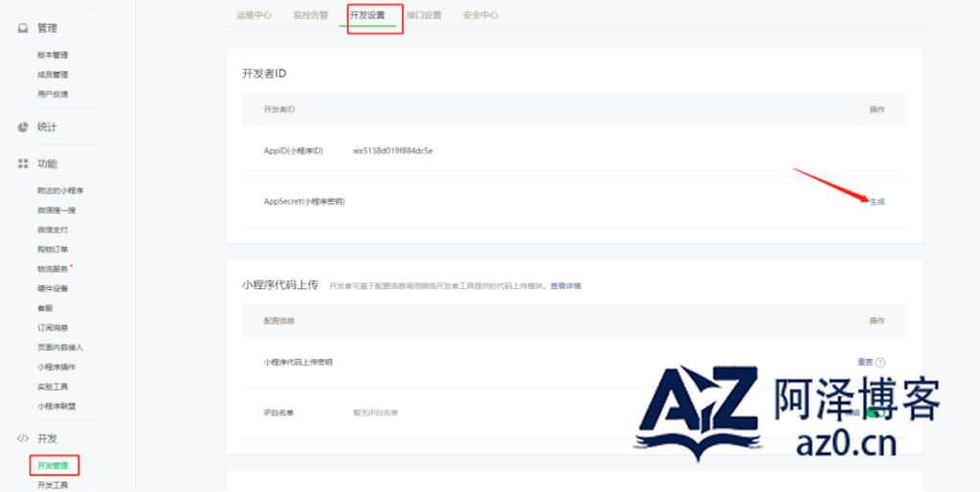Click 生成 to generate the AppSecret

click(878, 201)
